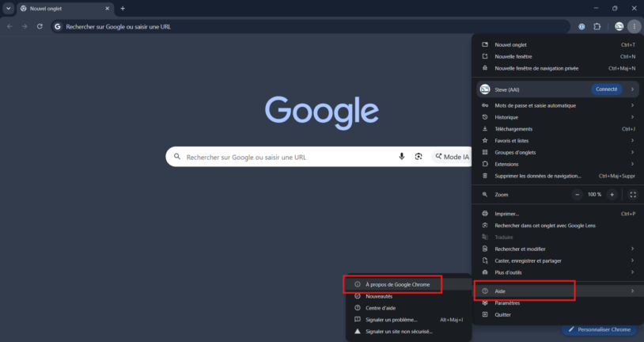Select Nouvelle fenêtre menu entry

(557, 56)
